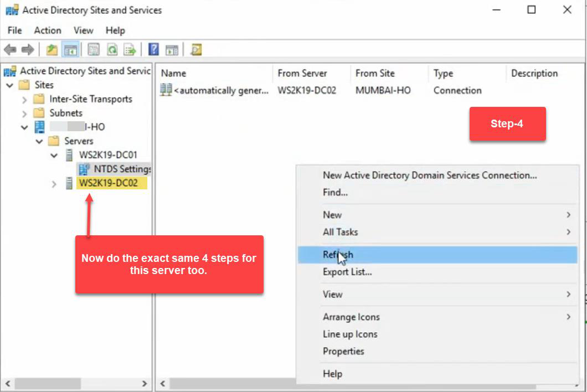Select Find... in the context menu

(x=437, y=193)
